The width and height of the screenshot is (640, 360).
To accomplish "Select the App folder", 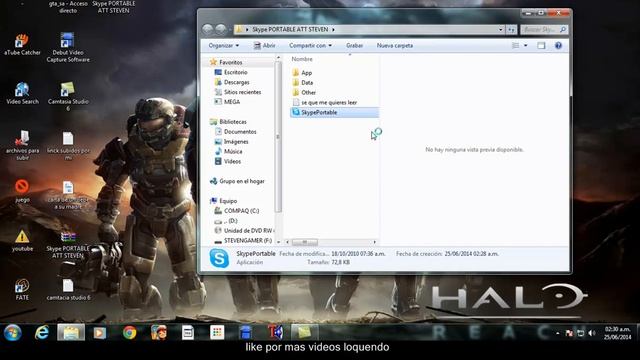I will click(306, 73).
